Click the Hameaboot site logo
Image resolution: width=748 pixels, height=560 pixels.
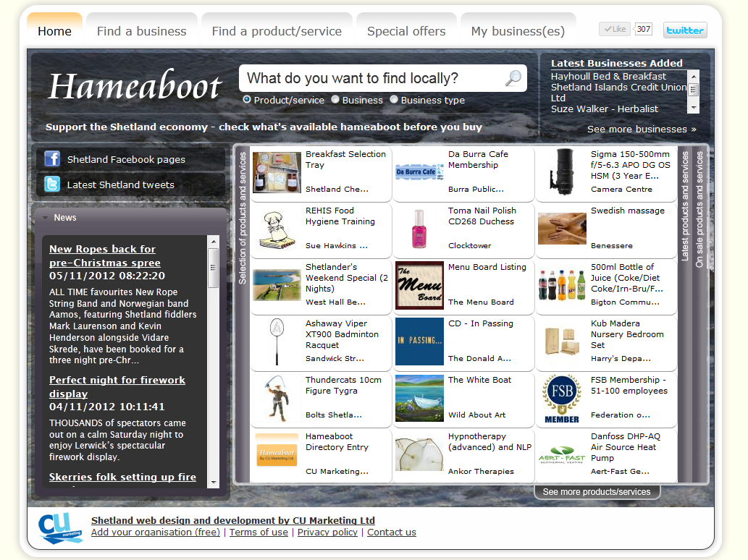135,86
